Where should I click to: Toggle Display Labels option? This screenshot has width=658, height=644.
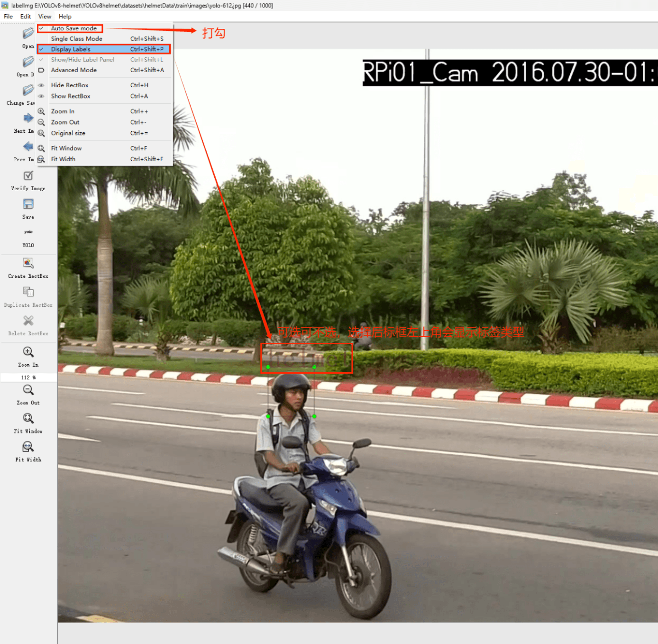(71, 49)
